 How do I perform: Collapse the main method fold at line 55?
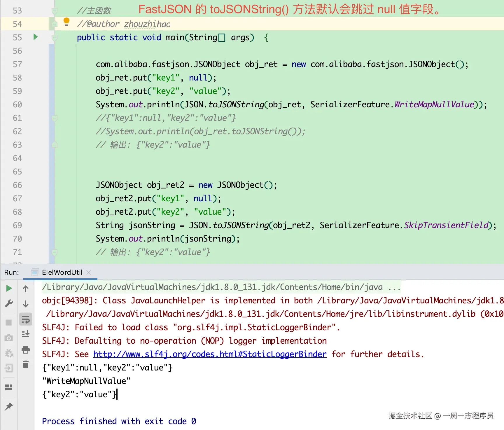pos(54,37)
